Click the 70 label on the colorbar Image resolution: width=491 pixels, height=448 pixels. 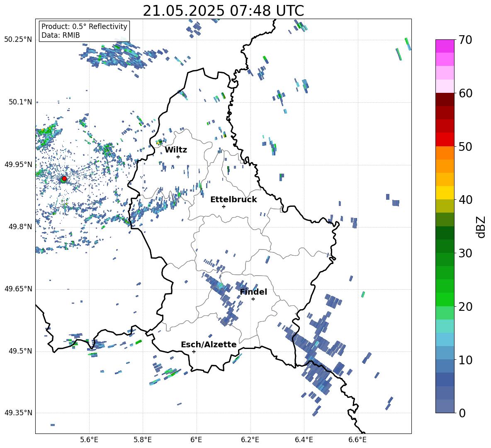pyautogui.click(x=465, y=40)
